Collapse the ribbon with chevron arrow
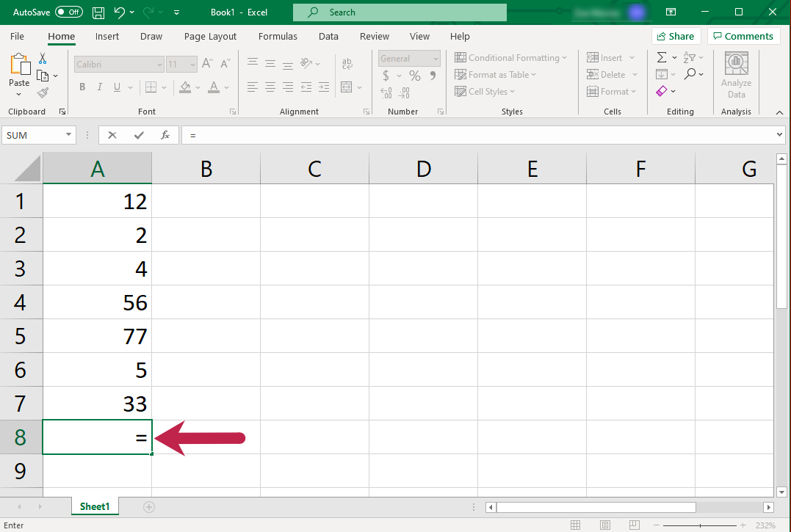 pos(779,112)
